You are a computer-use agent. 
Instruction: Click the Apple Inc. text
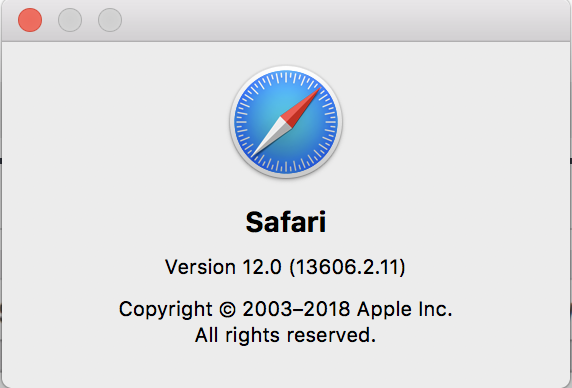[x=405, y=310]
